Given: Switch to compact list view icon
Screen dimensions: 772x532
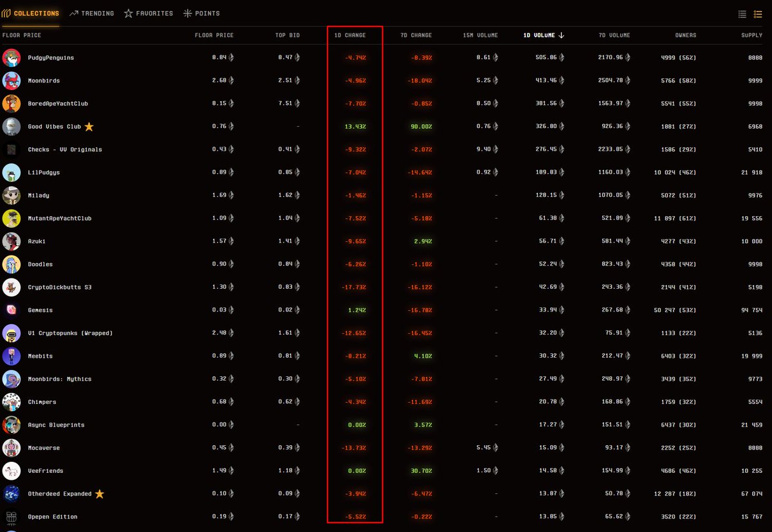Looking at the screenshot, I should [x=742, y=14].
